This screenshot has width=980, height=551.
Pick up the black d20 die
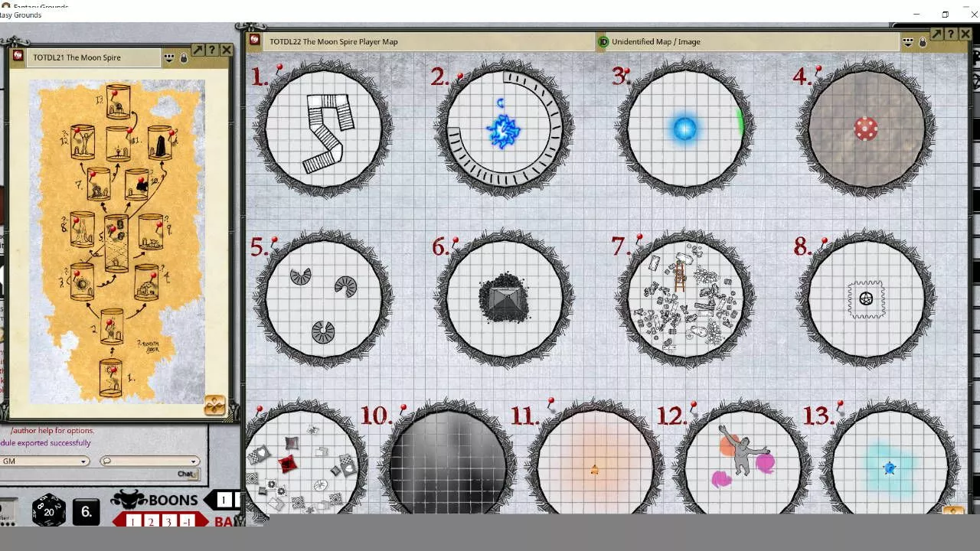pos(48,510)
